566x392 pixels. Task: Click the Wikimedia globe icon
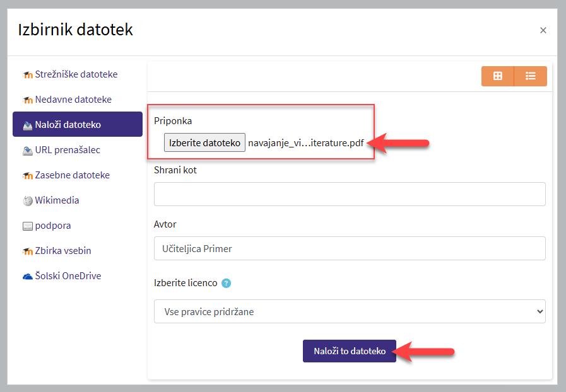coord(27,201)
